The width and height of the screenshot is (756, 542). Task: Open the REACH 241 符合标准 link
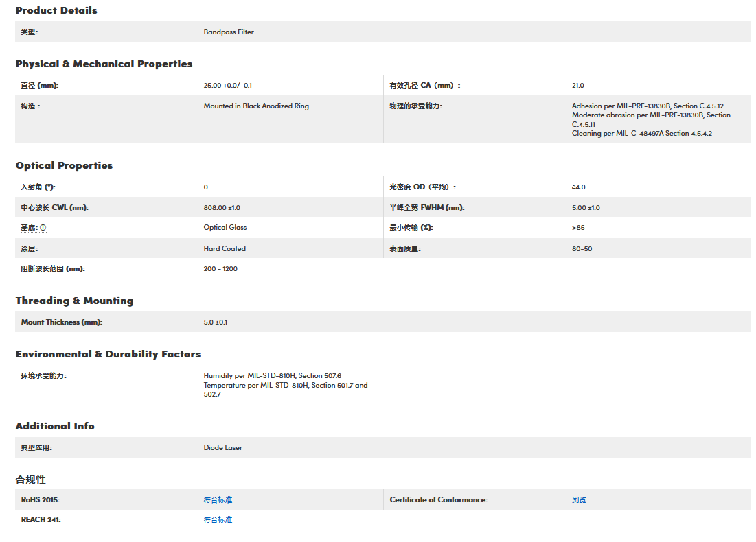pos(218,519)
